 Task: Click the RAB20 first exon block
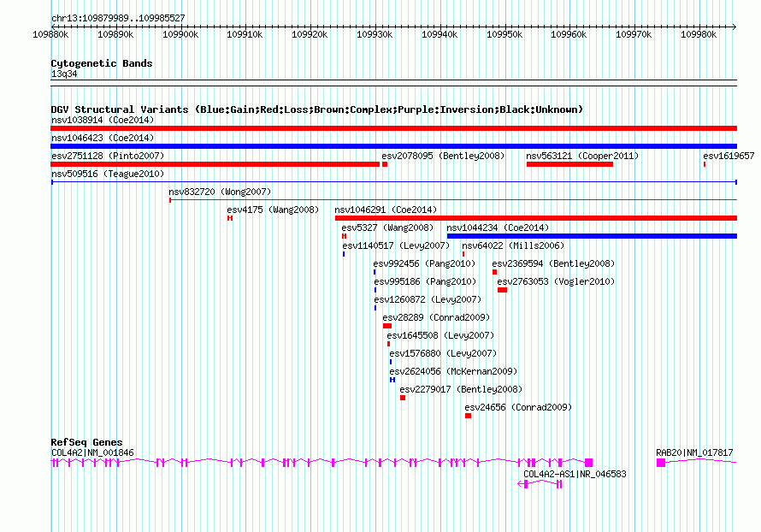click(x=661, y=463)
